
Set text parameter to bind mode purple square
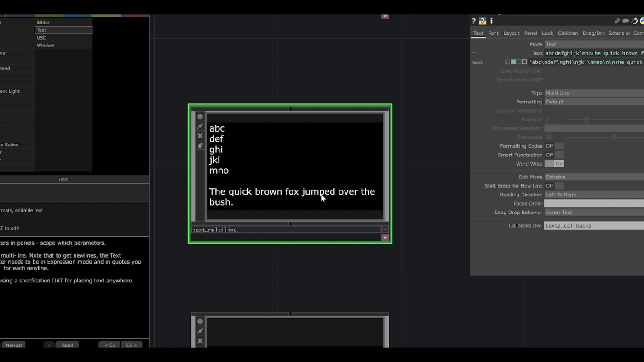click(x=524, y=62)
